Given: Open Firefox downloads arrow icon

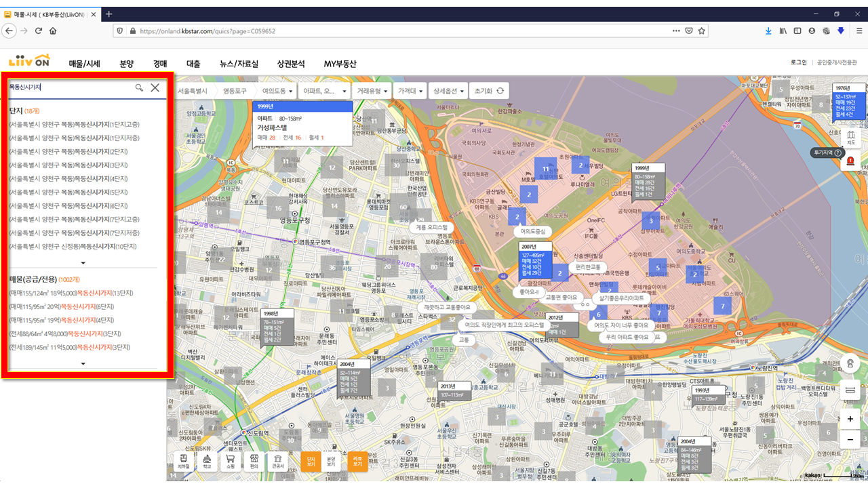Looking at the screenshot, I should click(x=768, y=30).
